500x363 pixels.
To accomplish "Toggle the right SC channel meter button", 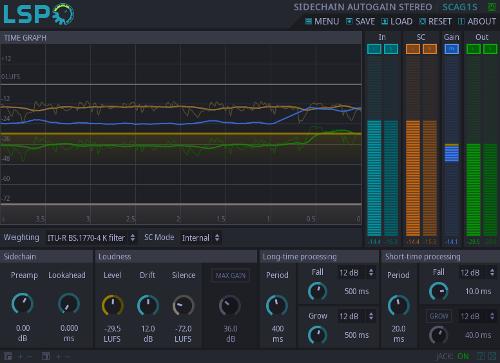I will (430, 49).
